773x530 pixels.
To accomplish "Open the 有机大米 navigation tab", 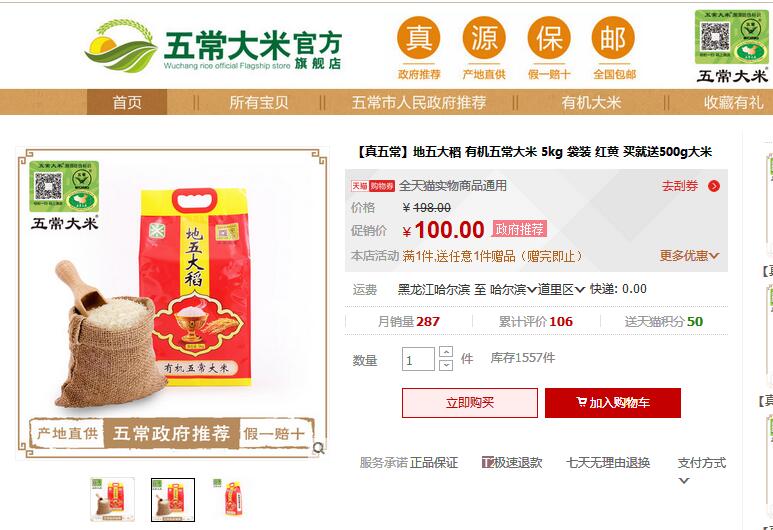I will click(591, 102).
